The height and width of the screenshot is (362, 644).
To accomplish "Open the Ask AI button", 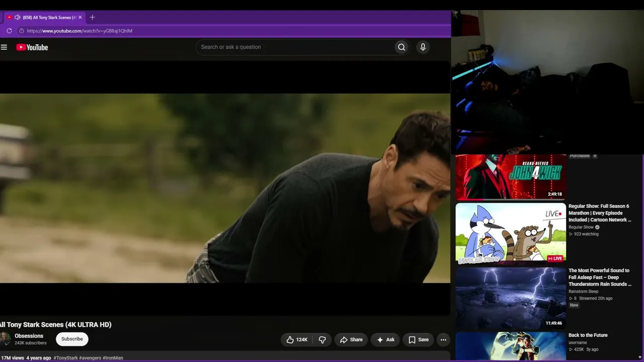I will [385, 340].
